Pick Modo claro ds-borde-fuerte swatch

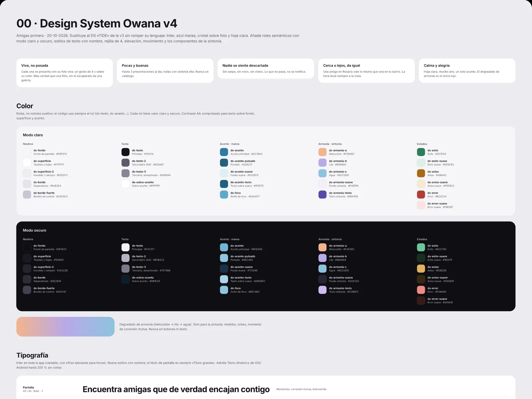coord(27,195)
